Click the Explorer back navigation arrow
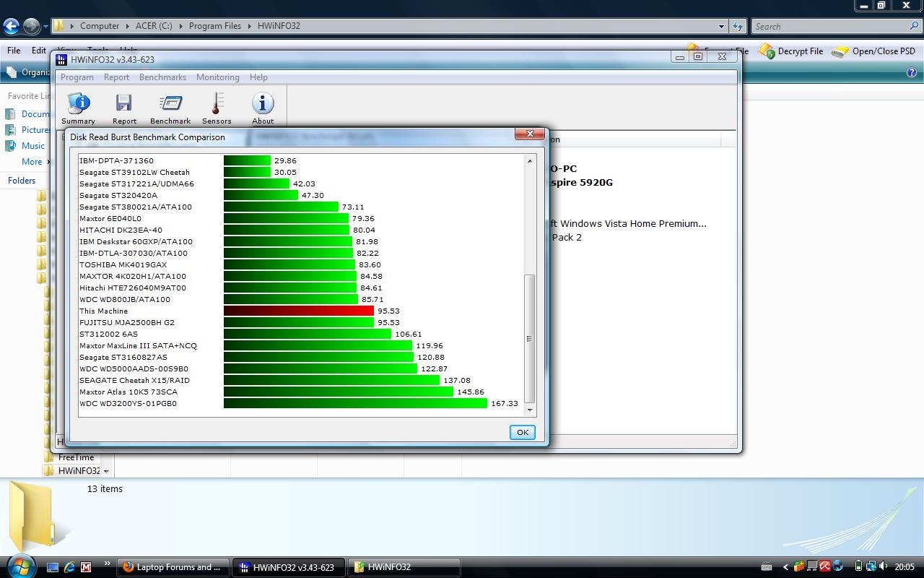This screenshot has height=578, width=924. coord(11,27)
